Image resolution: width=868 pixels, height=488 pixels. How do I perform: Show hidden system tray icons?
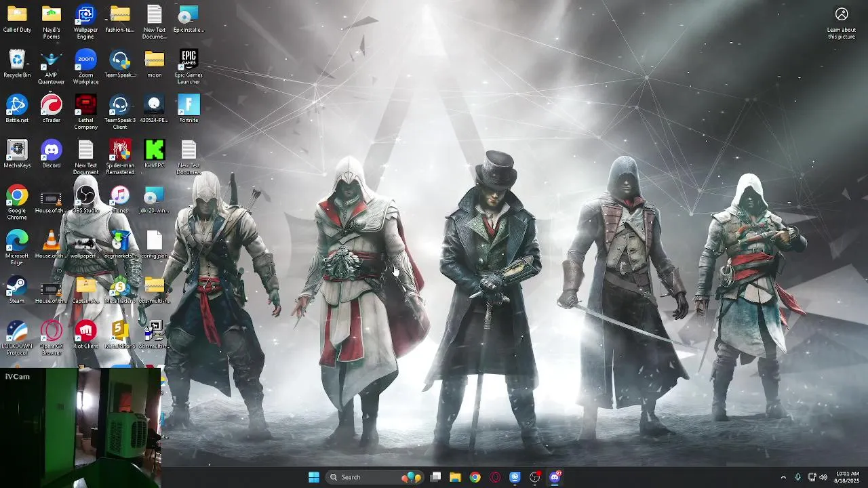(783, 477)
